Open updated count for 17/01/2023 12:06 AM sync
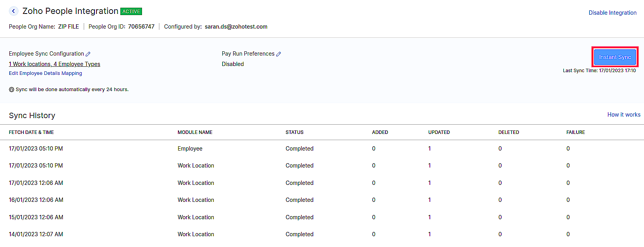The height and width of the screenshot is (247, 644). 429,183
